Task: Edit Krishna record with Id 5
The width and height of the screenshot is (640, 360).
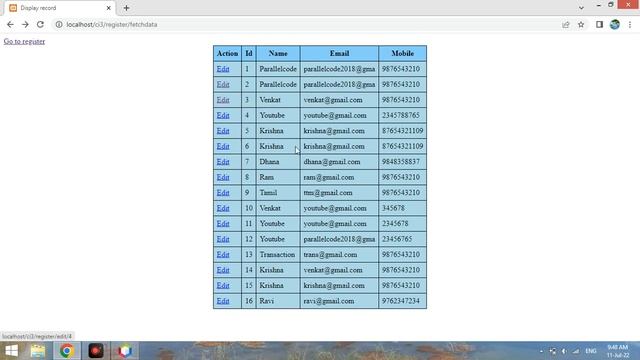Action: click(223, 131)
